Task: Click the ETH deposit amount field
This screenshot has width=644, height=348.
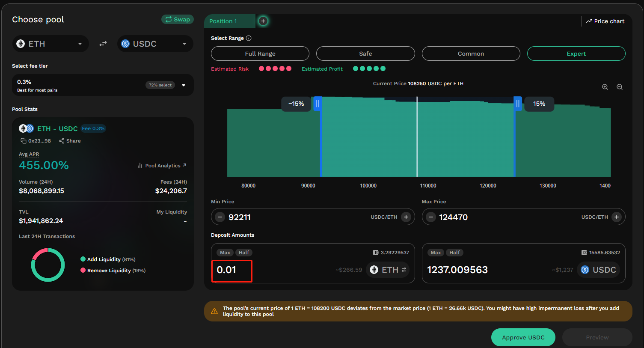Action: tap(231, 270)
